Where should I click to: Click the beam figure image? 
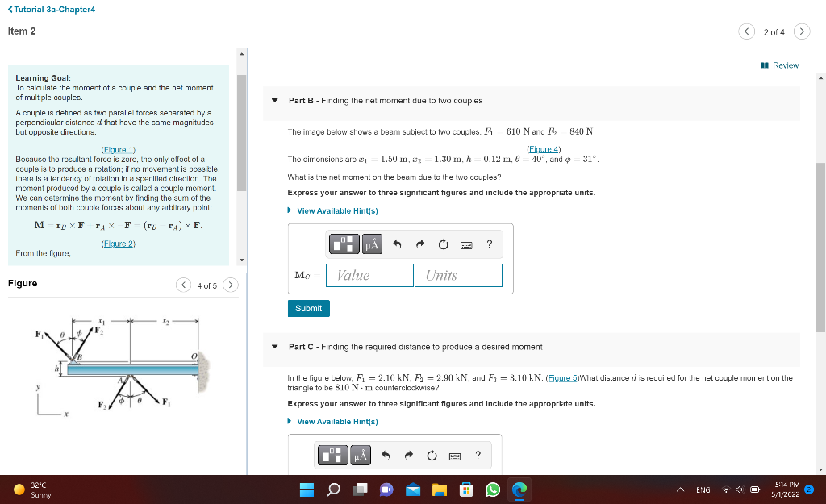pos(123,367)
